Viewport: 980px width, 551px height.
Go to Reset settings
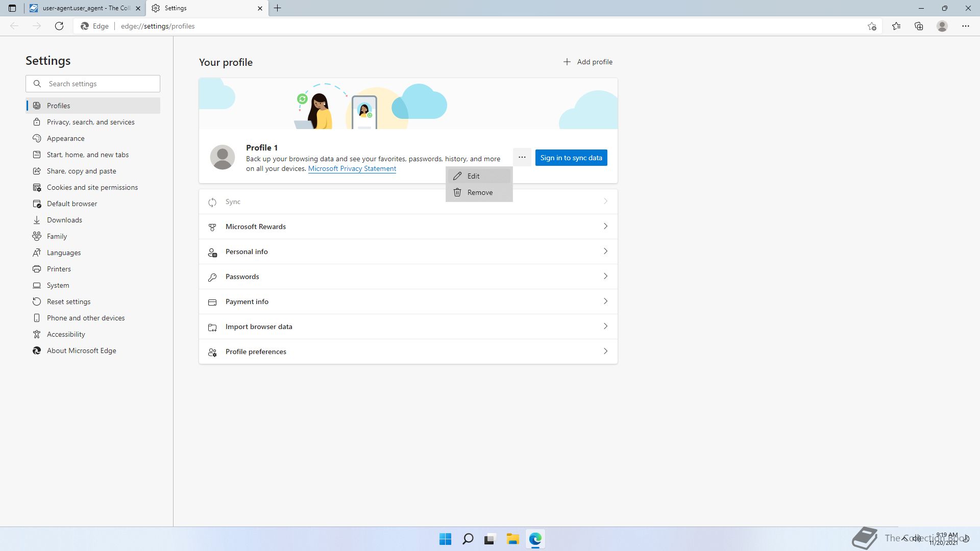[x=93, y=302]
